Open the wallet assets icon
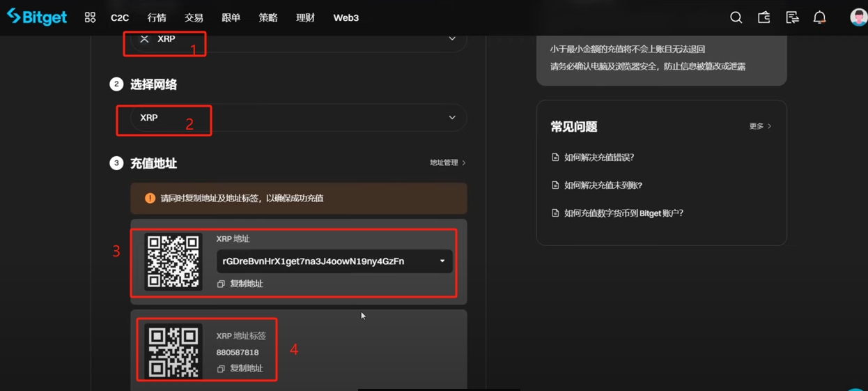The height and width of the screenshot is (391, 868). pos(764,17)
